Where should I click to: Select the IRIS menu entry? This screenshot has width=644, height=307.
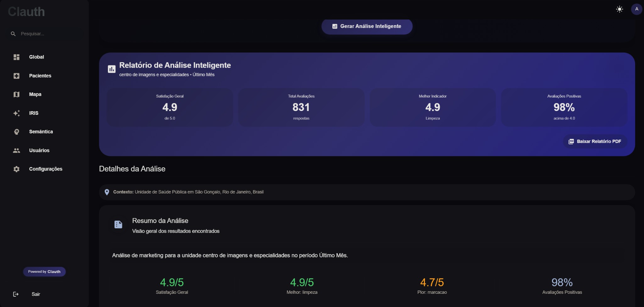[34, 113]
